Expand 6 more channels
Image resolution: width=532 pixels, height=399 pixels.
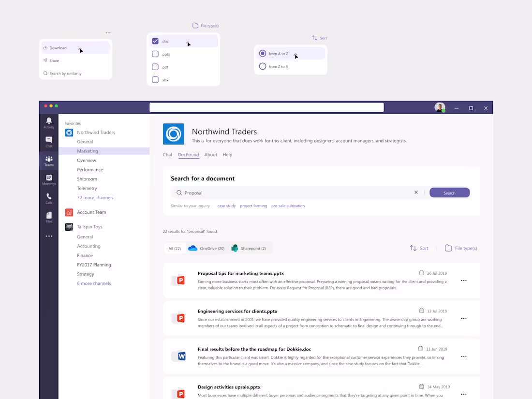tap(94, 283)
